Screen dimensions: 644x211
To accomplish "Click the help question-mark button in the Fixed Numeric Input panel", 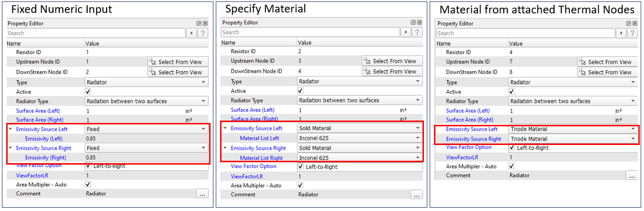I will (203, 33).
